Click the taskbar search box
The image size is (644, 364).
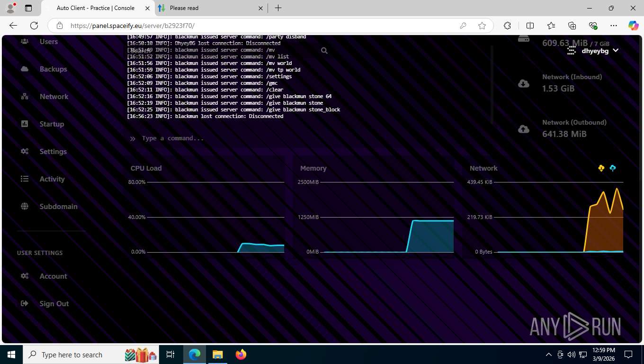tap(91, 355)
